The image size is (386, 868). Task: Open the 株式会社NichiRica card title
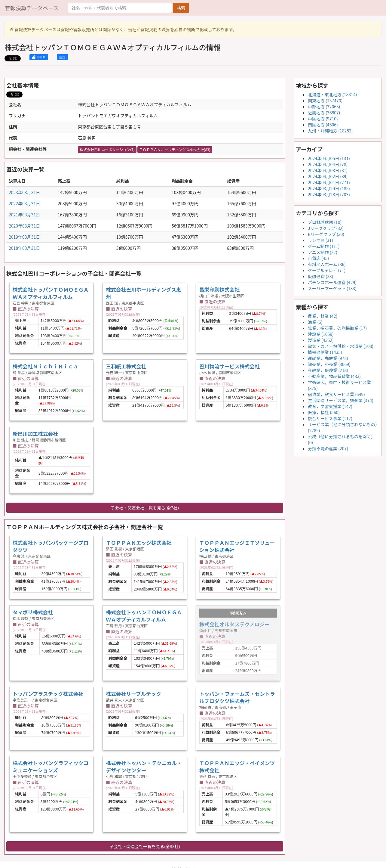pyautogui.click(x=45, y=366)
